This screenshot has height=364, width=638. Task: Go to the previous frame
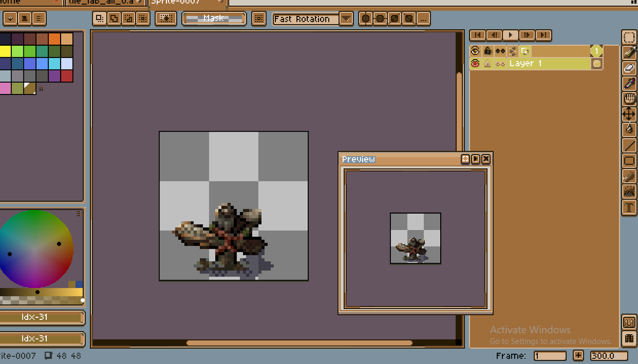click(x=494, y=35)
